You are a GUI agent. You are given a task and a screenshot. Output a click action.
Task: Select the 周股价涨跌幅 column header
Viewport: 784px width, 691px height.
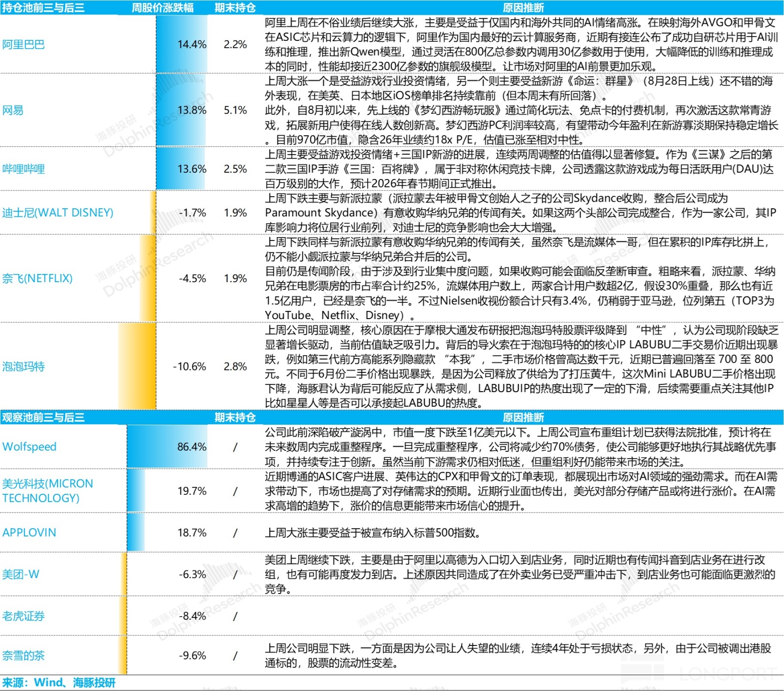[163, 8]
